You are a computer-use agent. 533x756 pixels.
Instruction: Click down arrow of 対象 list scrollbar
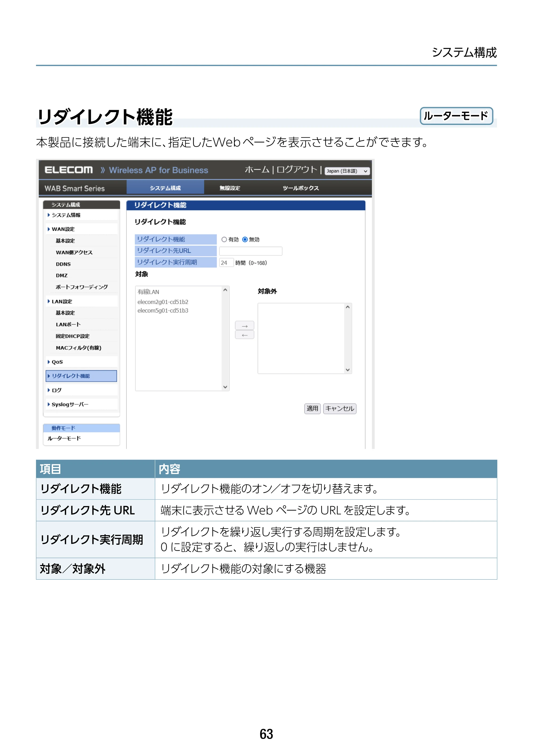pyautogui.click(x=225, y=387)
